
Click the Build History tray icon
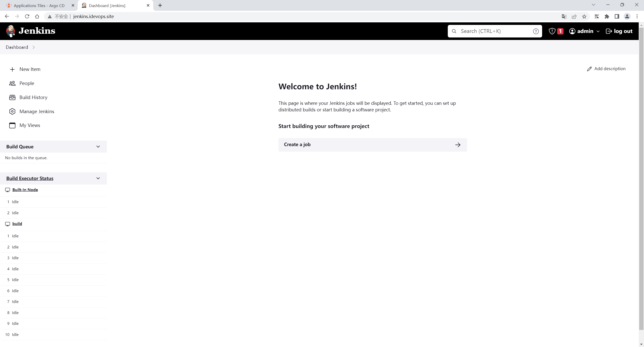tap(12, 97)
